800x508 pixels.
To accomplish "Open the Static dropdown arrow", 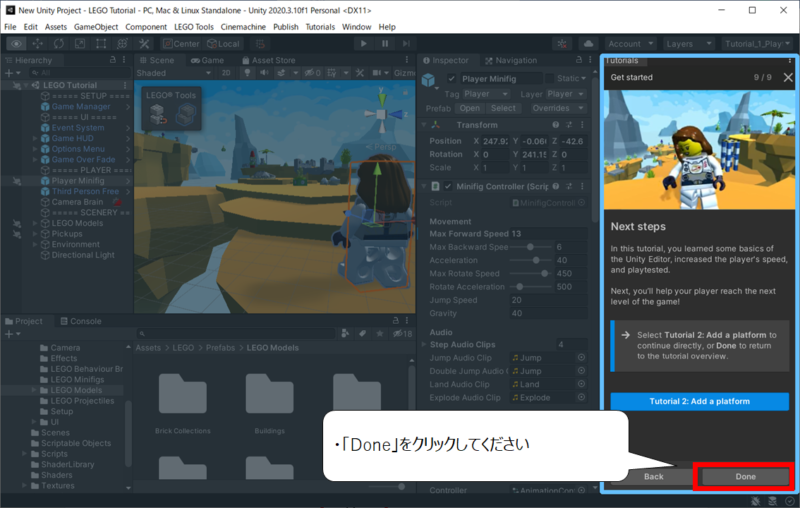I will coord(583,79).
